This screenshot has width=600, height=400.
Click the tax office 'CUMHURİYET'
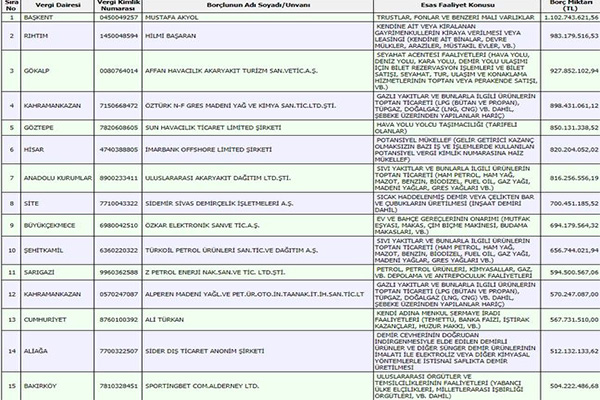(x=45, y=320)
